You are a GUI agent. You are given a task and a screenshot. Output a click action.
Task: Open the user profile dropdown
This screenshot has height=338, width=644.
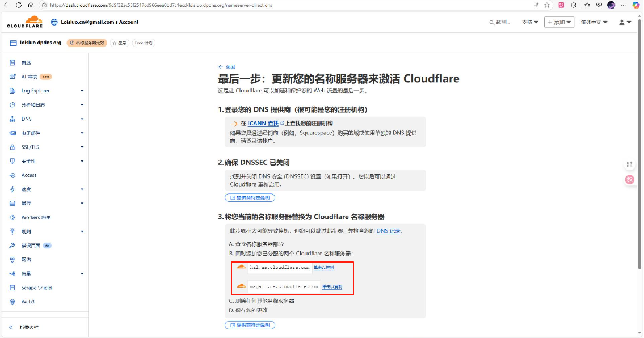pyautogui.click(x=625, y=22)
